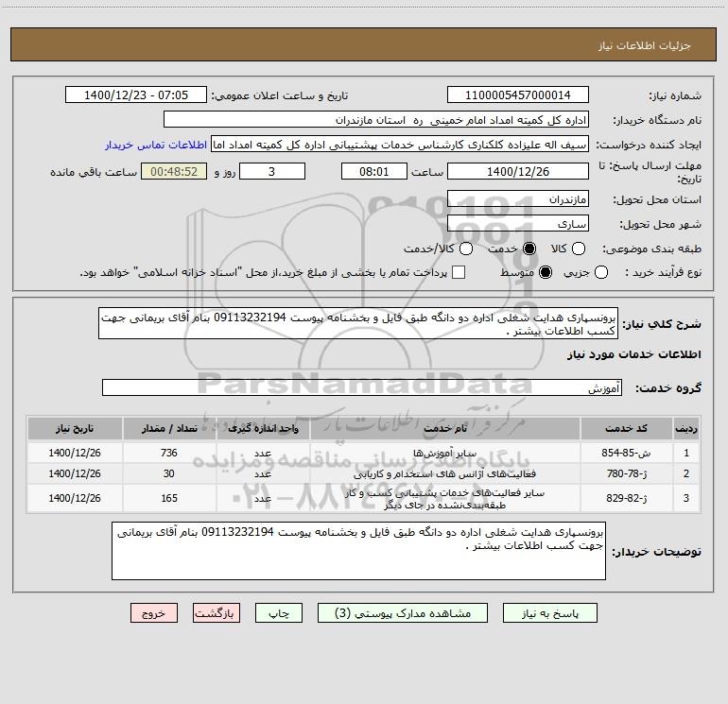This screenshot has width=728, height=704.
Task: Click business support activities service name
Action: [x=444, y=498]
